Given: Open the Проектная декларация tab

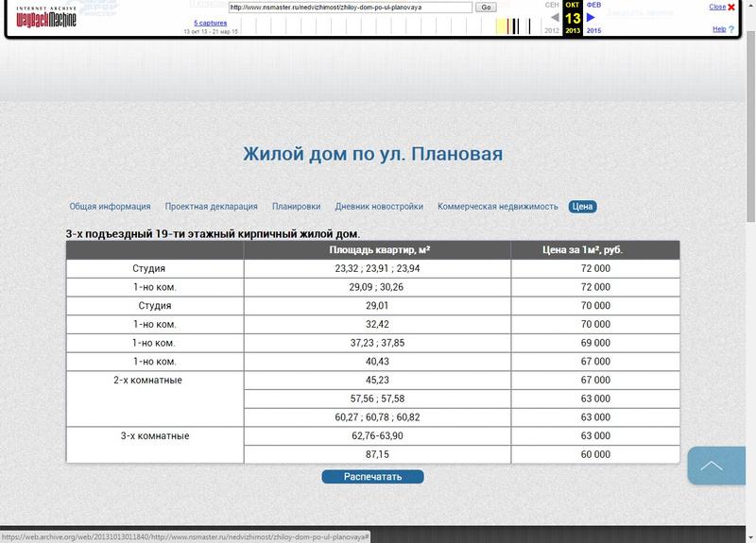Looking at the screenshot, I should (x=211, y=207).
